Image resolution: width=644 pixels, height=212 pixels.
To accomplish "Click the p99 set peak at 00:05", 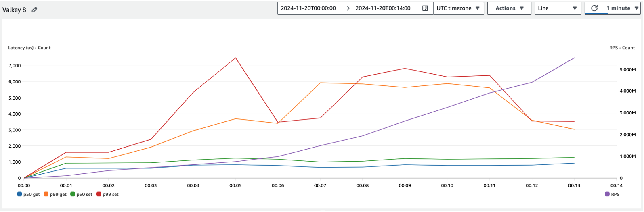I will pos(235,58).
